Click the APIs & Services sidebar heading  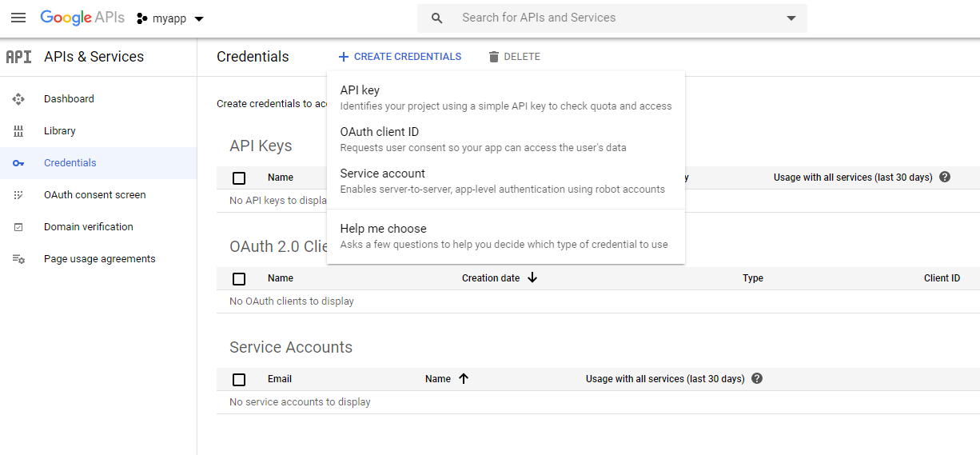[x=94, y=57]
